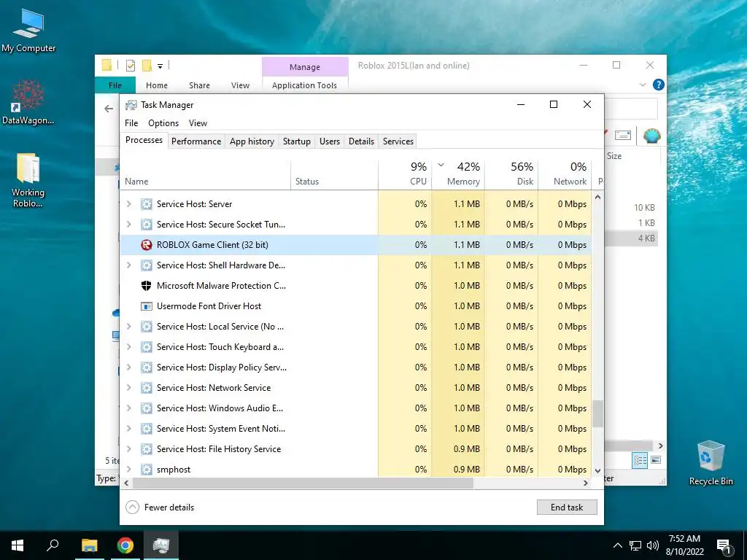Screen dimensions: 747x560
Task: Open File Explorer from the taskbar
Action: coord(89,545)
